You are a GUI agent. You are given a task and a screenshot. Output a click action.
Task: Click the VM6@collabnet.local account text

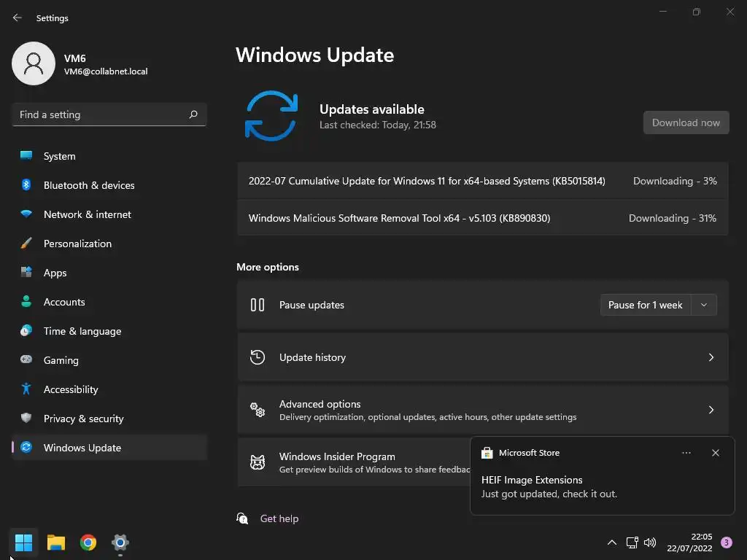pyautogui.click(x=106, y=71)
